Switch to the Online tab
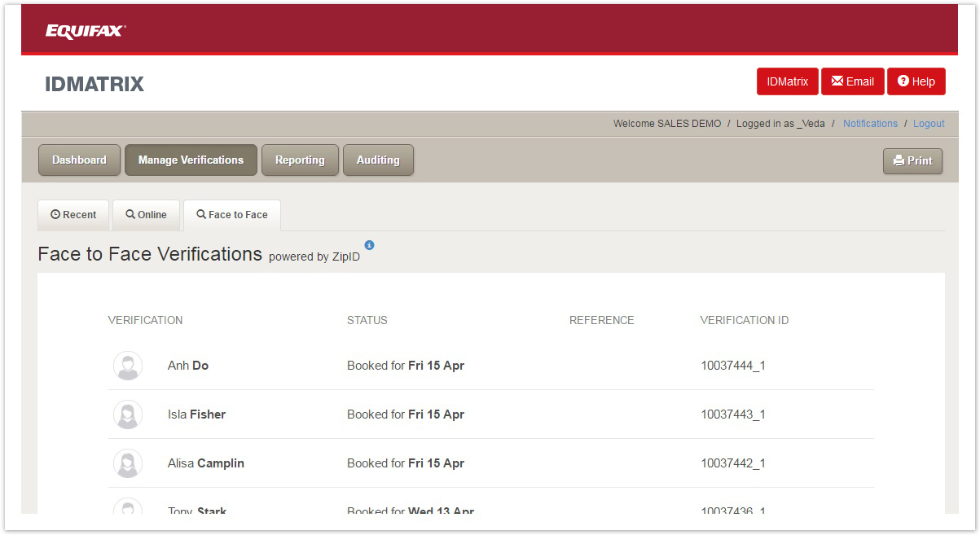The width and height of the screenshot is (980, 535). pos(146,215)
